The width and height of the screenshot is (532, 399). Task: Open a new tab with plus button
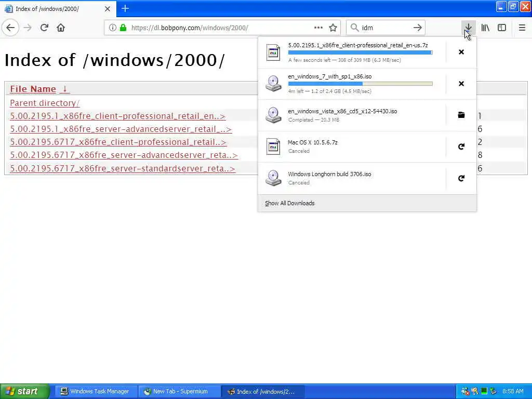pos(125,8)
